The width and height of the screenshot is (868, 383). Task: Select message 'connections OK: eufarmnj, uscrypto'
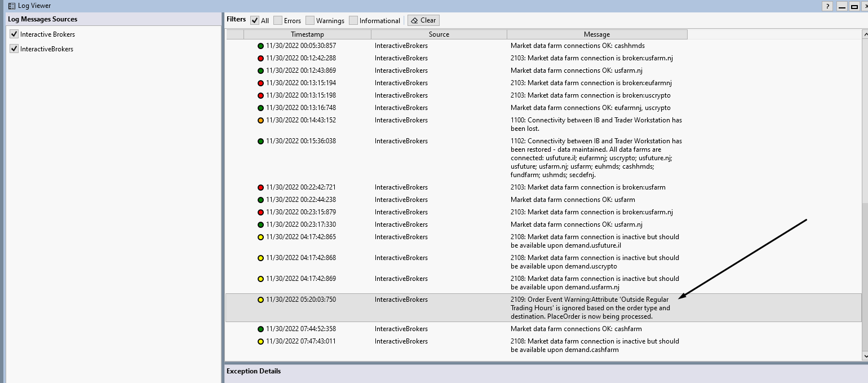[591, 108]
